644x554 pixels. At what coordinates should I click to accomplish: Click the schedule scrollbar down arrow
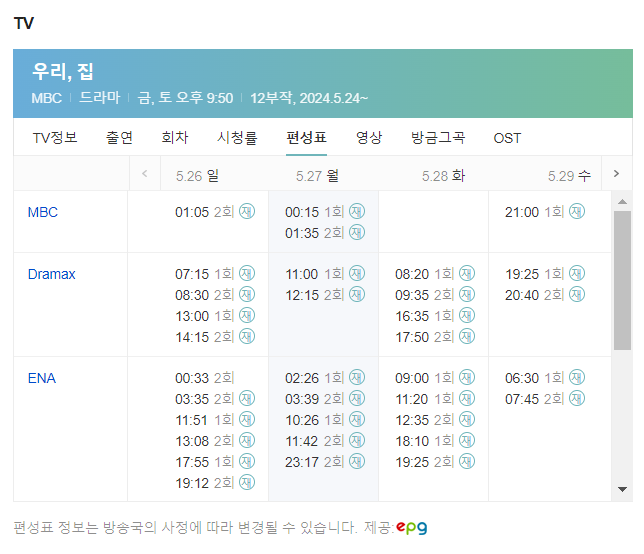pyautogui.click(x=622, y=490)
